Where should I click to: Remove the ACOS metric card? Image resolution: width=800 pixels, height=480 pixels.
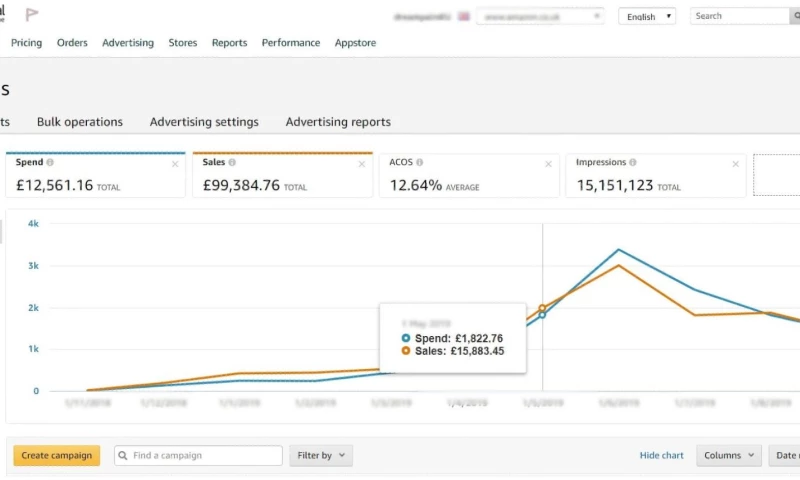click(x=548, y=164)
